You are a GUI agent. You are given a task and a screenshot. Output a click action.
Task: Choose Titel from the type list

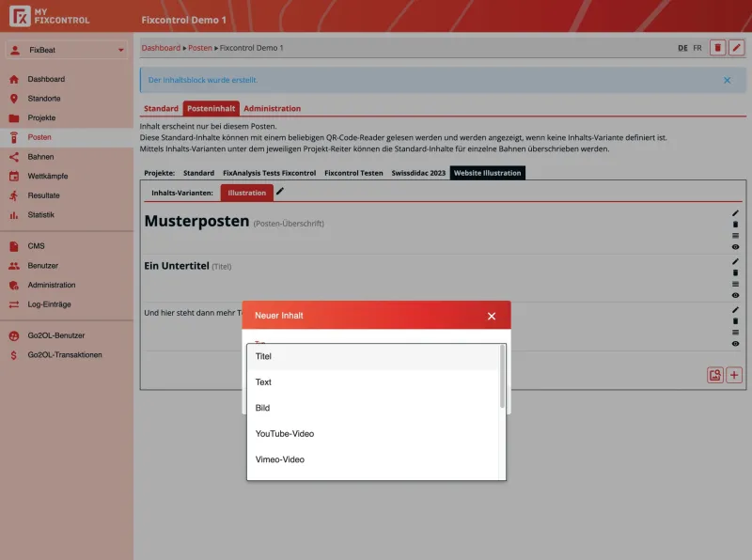pyautogui.click(x=372, y=357)
